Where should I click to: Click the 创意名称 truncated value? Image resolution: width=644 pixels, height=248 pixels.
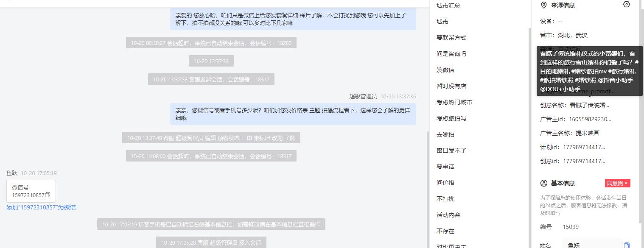pyautogui.click(x=589, y=105)
